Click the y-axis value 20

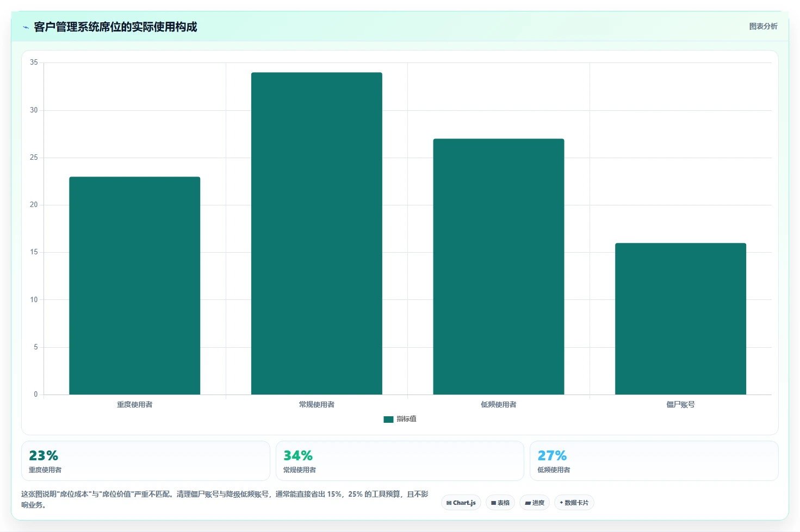click(x=34, y=205)
